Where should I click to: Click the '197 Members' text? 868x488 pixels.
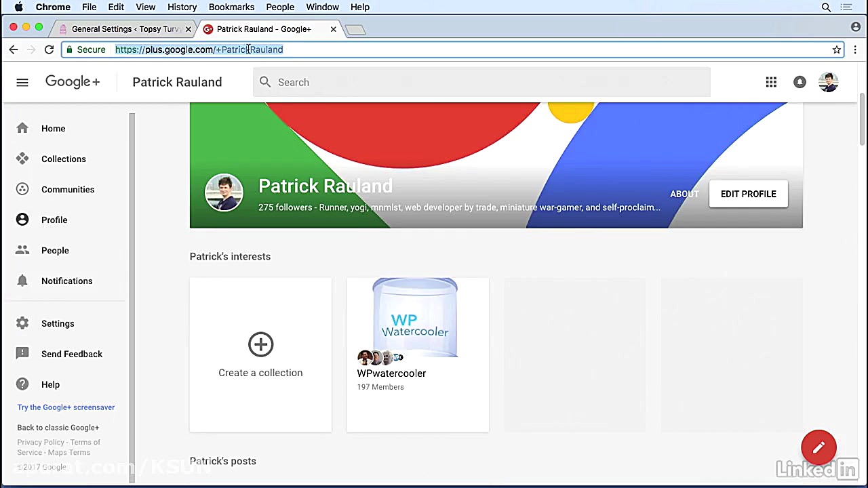click(x=380, y=387)
